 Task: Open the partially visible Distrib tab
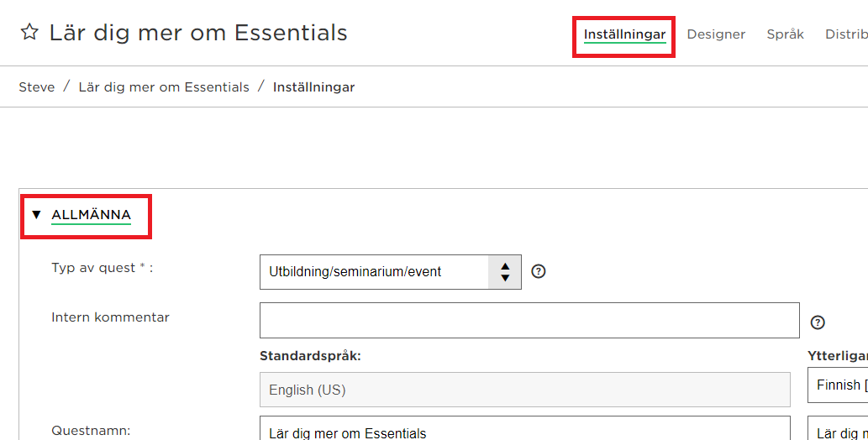pos(846,34)
